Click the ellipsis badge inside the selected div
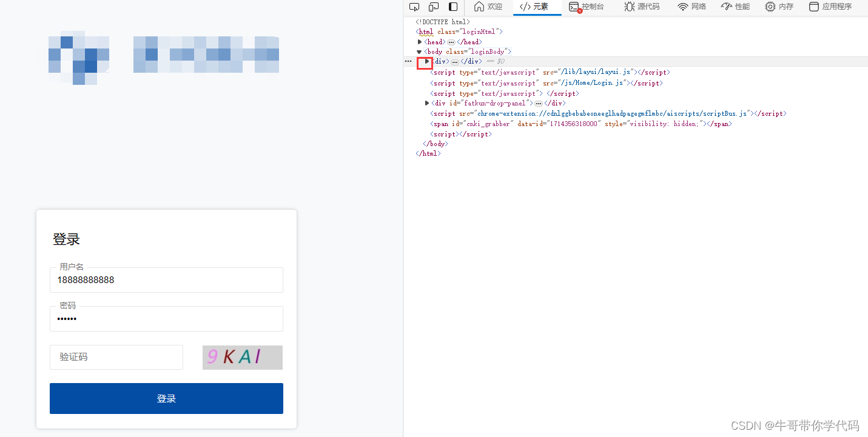 point(455,62)
